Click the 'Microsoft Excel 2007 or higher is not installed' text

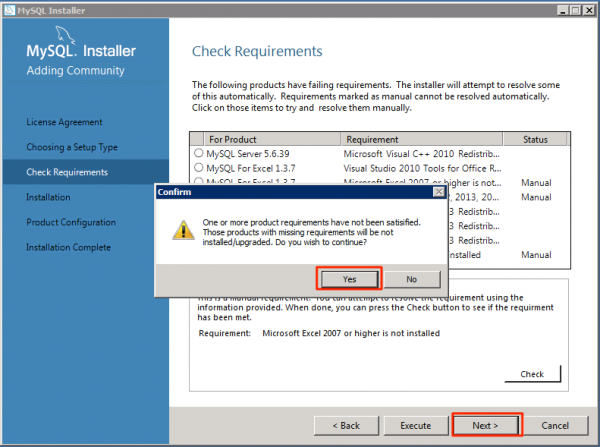[351, 333]
